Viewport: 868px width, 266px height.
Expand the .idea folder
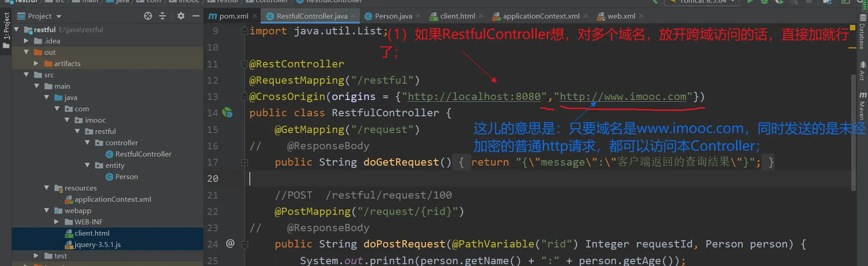tap(26, 41)
